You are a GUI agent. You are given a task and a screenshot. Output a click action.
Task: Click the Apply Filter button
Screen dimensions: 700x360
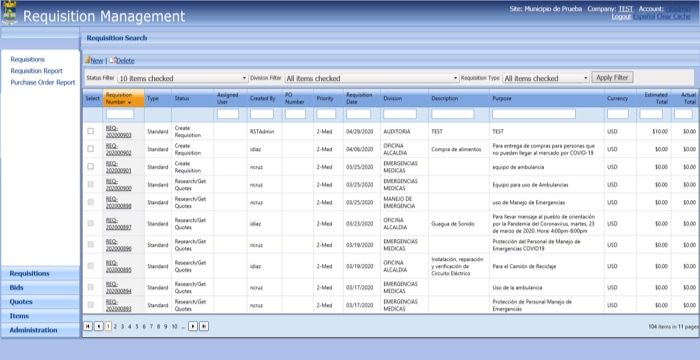coord(612,77)
